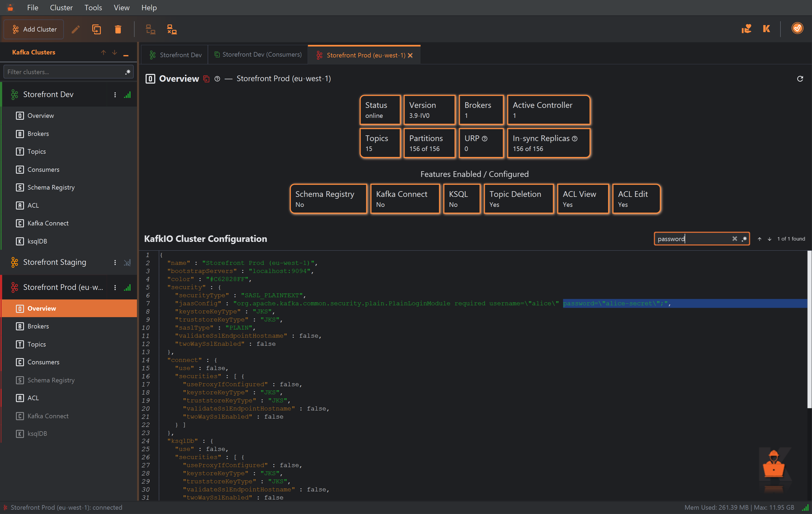
Task: Open Brokers under Storefront Dev
Action: pos(38,133)
